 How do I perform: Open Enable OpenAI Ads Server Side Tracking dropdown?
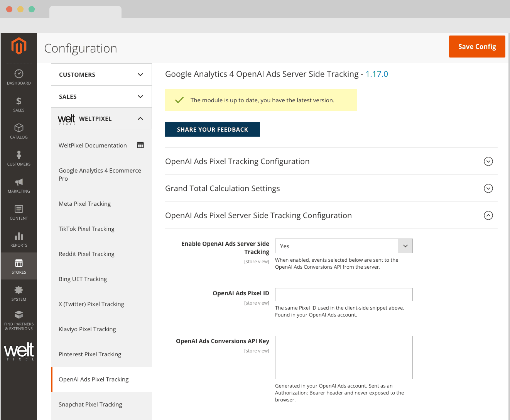(x=344, y=246)
